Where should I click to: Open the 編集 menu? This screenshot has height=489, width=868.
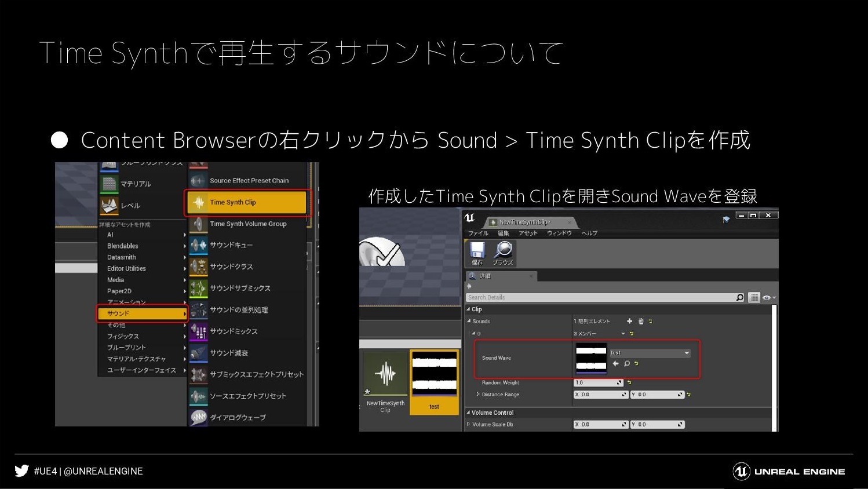click(x=504, y=233)
